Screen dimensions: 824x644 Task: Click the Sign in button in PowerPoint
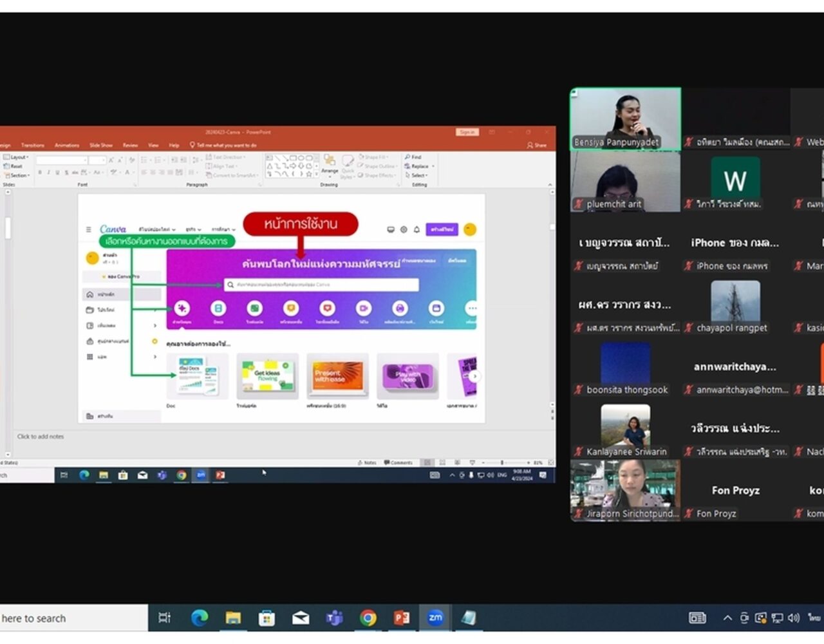tap(467, 132)
